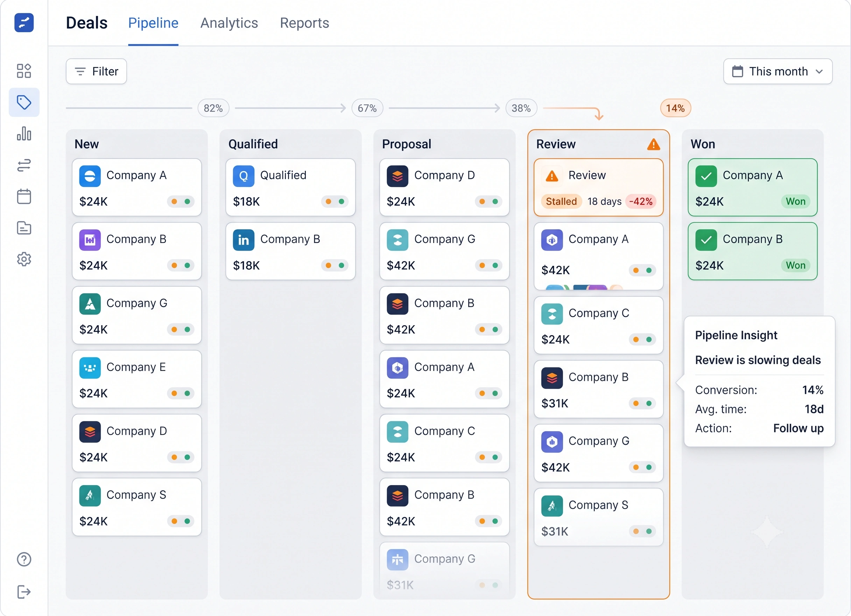
Task: Click Follow up action in Pipeline Insight
Action: pos(798,428)
